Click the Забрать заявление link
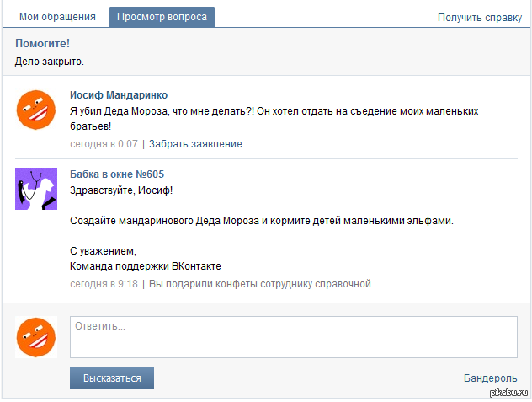532x402 pixels. point(195,144)
